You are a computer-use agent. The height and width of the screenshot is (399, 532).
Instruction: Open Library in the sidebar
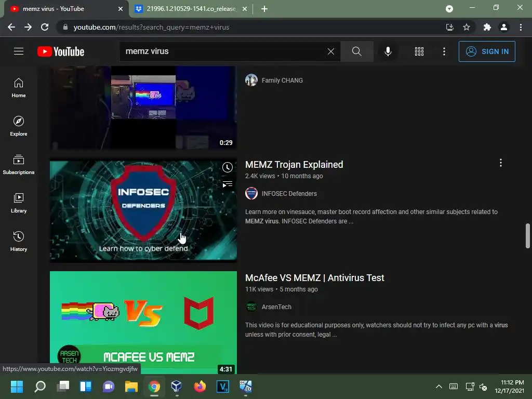(x=19, y=203)
